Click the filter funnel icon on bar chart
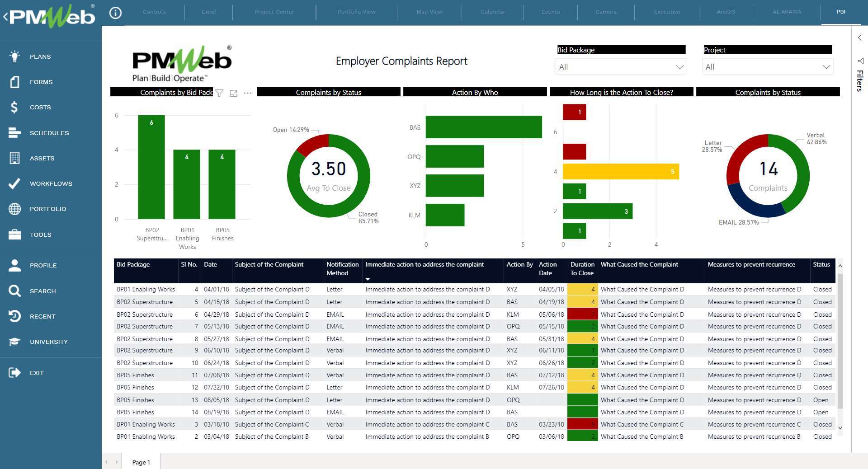Image resolution: width=868 pixels, height=469 pixels. [219, 93]
